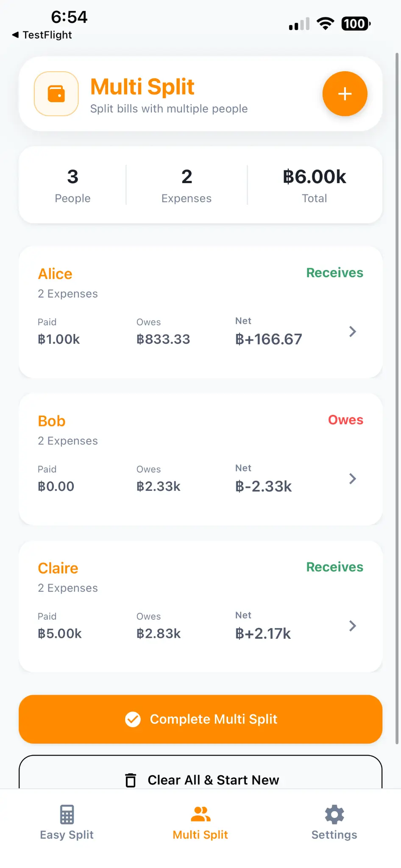401x868 pixels.
Task: Click the vertical scrollbar on right edge
Action: 397,398
